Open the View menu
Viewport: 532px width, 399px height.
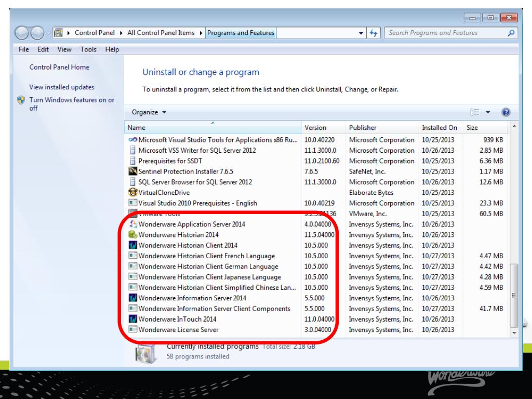coord(64,49)
